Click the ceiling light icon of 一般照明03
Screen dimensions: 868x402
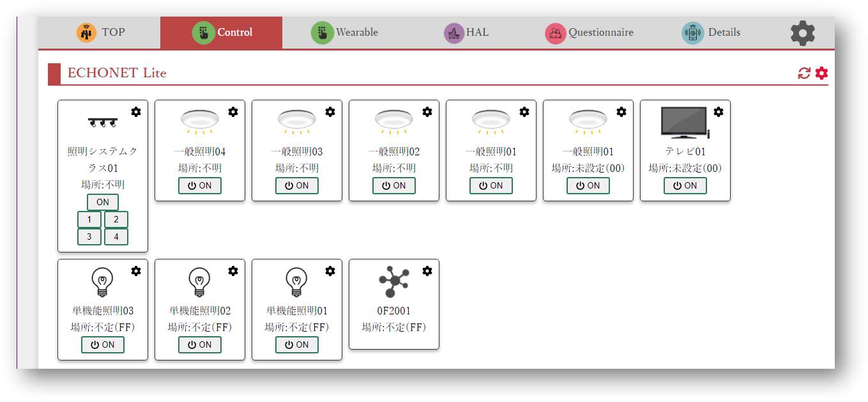click(x=297, y=121)
